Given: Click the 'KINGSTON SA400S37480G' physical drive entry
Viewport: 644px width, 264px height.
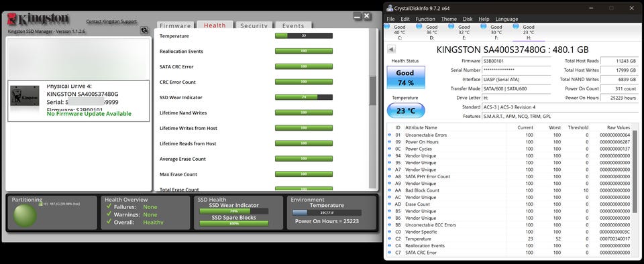Looking at the screenshot, I should [82, 94].
